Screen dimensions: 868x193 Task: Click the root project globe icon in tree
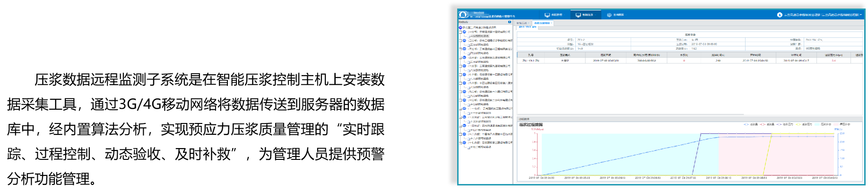(x=460, y=28)
